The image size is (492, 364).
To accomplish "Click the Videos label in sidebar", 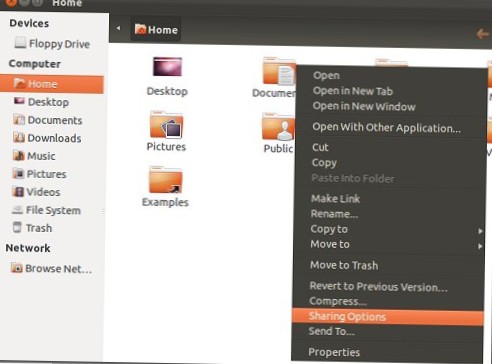I will coord(43,192).
